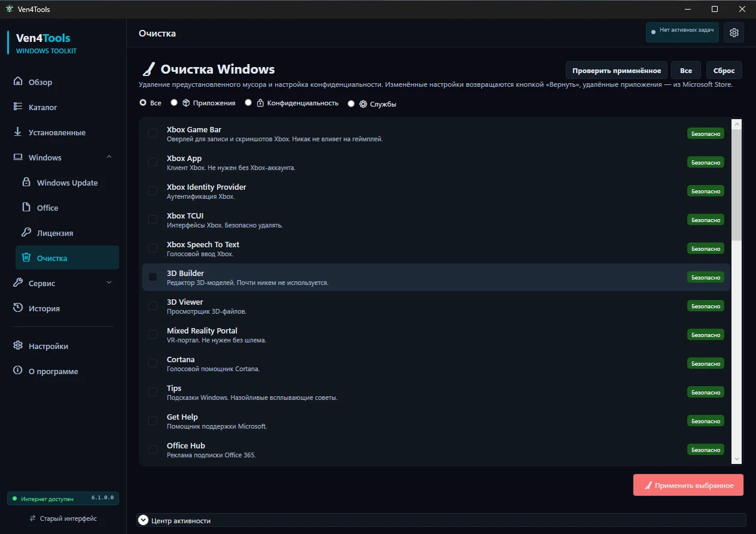Check the Get Help checkbox

153,420
